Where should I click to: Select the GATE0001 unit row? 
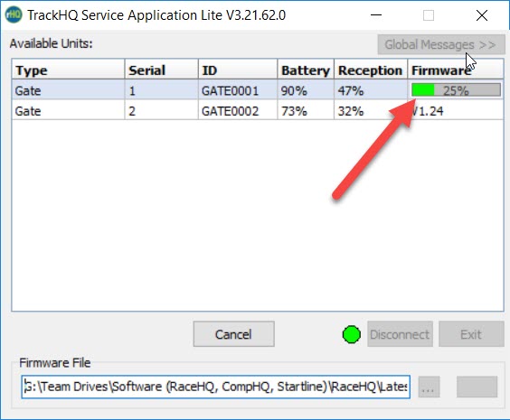click(x=258, y=89)
